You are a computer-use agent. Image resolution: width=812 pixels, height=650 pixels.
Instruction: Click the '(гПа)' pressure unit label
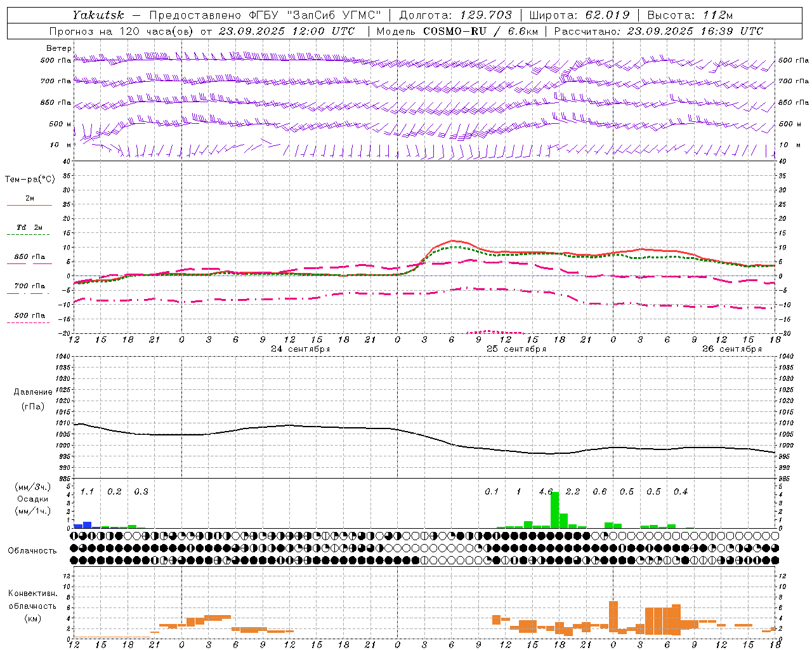pos(33,406)
